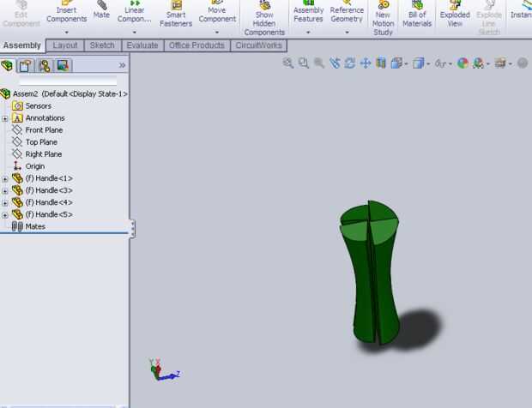This screenshot has width=532, height=408.
Task: Create an Exploded View
Action: point(455,15)
